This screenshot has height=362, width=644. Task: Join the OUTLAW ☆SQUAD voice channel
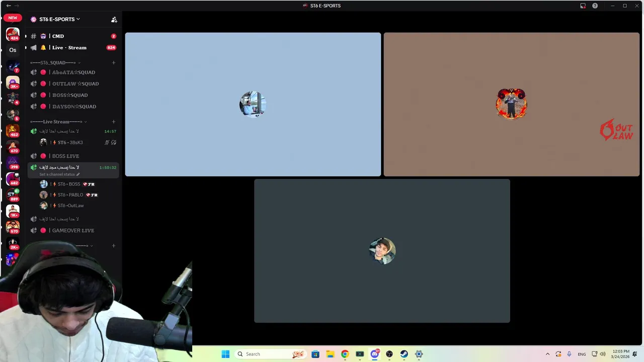tap(73, 84)
